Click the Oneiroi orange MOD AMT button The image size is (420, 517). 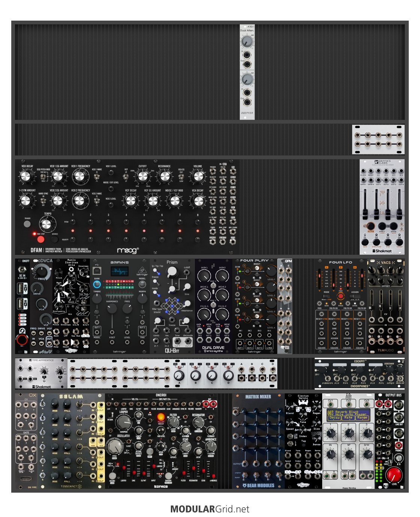pyautogui.click(x=161, y=417)
